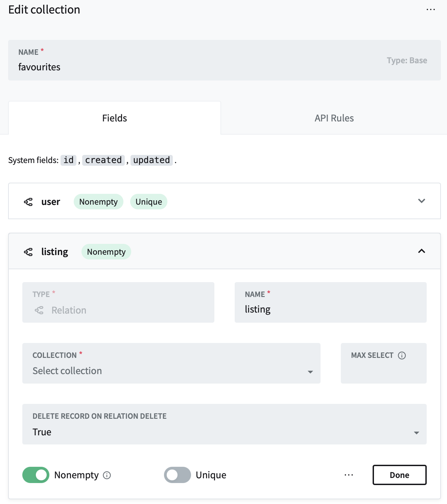Disable the Nonempty toggle for listing

pos(36,475)
